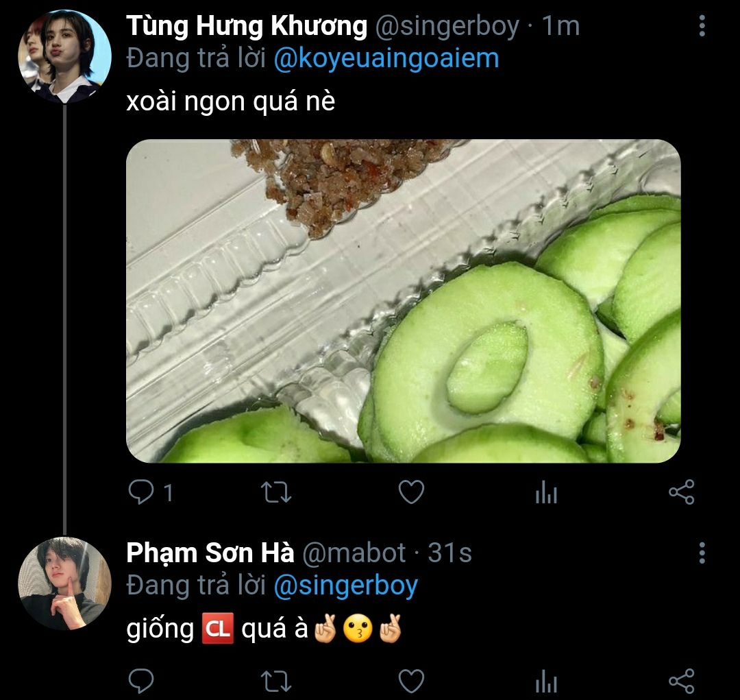The width and height of the screenshot is (740, 700).
Task: View analytics for Phạm Sơn Hà's reply
Action: (x=546, y=681)
